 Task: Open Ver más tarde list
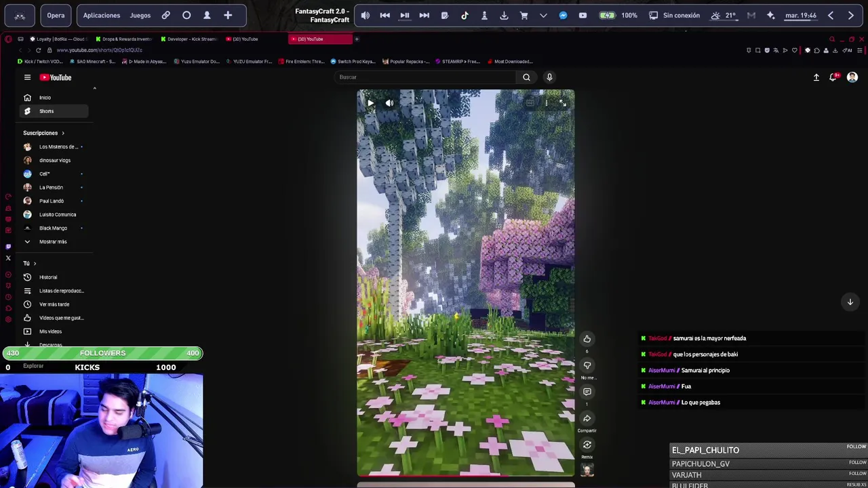[x=54, y=304]
